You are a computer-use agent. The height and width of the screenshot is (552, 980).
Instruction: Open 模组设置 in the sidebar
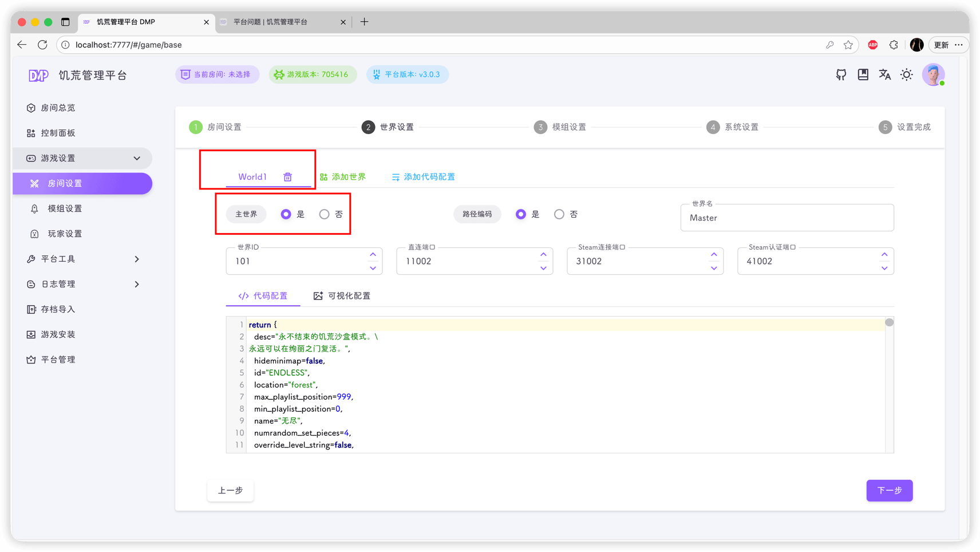coord(65,208)
